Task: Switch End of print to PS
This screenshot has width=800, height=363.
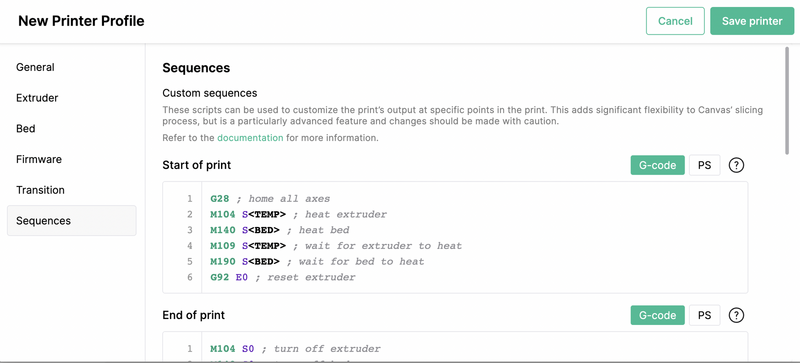Action: (705, 316)
